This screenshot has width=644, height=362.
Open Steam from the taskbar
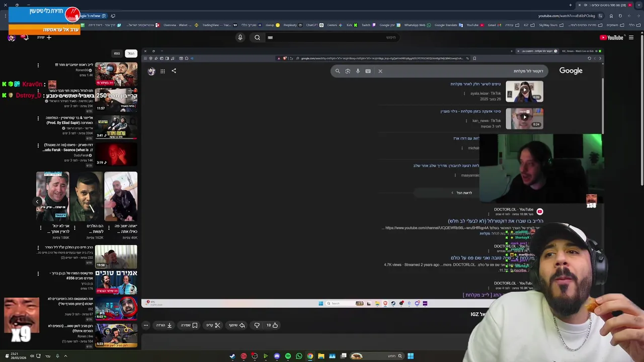pyautogui.click(x=232, y=356)
